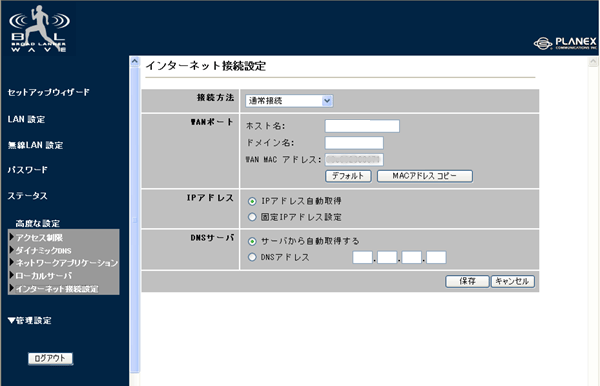Viewport: 600px width, 386px height.
Task: Click fourth DNS address octet field
Action: (436, 257)
